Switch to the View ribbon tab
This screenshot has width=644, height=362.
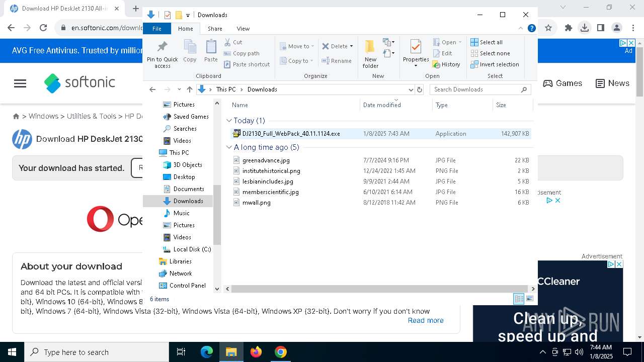point(243,29)
